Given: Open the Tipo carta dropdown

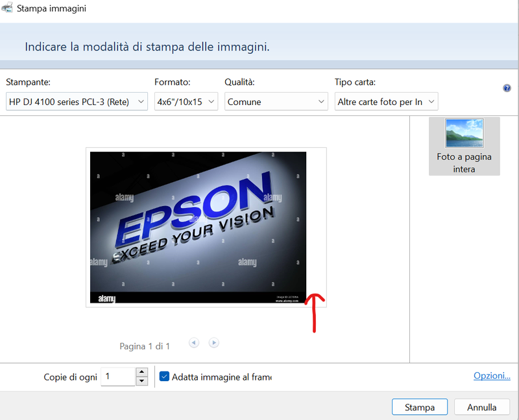Looking at the screenshot, I should coord(386,102).
